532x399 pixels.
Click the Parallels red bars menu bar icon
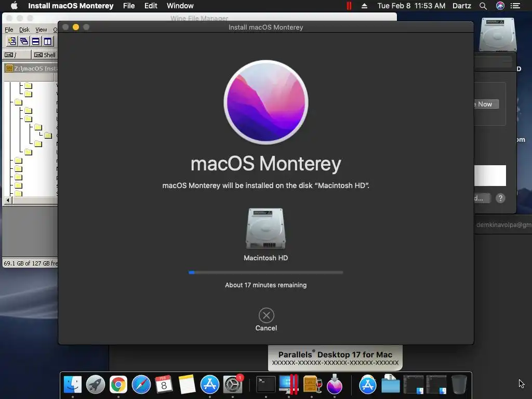349,6
